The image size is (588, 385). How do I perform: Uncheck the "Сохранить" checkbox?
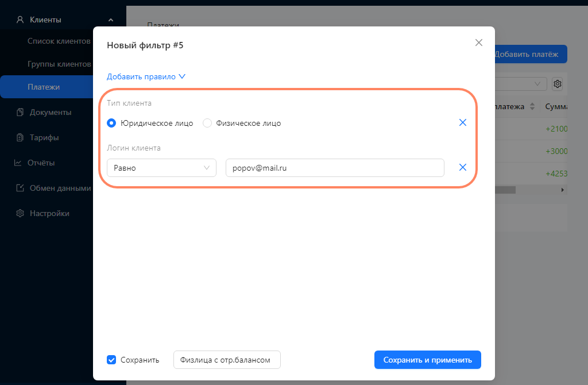[111, 360]
